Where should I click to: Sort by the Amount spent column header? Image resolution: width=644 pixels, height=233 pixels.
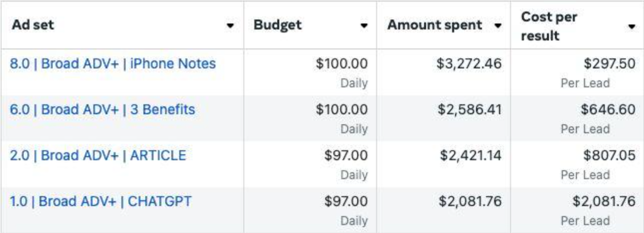[435, 25]
